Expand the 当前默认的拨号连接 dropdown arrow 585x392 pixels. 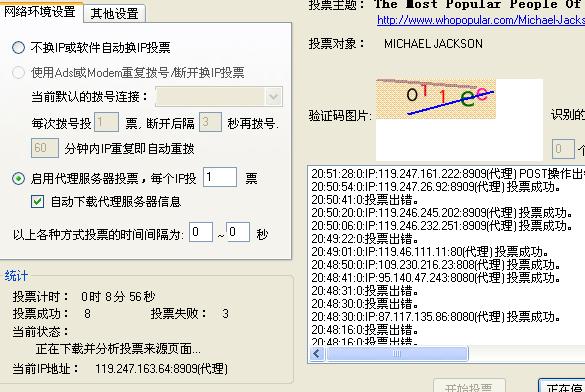(x=273, y=97)
